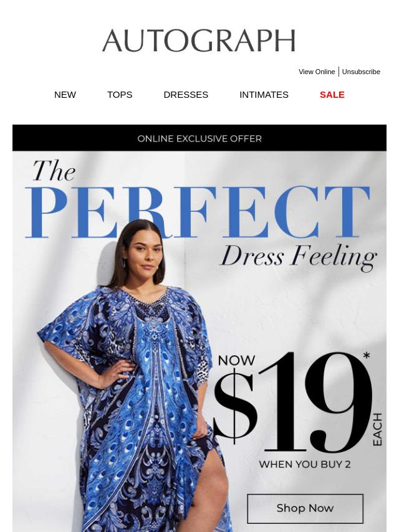
Task: Click the Online Exclusive Offer black banner
Action: pyautogui.click(x=199, y=138)
